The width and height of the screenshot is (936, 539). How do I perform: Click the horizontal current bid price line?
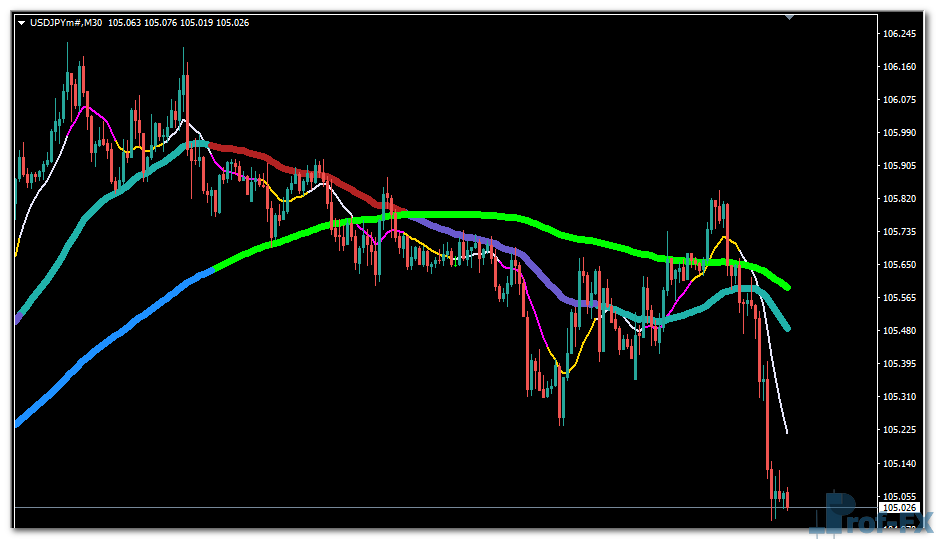pyautogui.click(x=400, y=508)
